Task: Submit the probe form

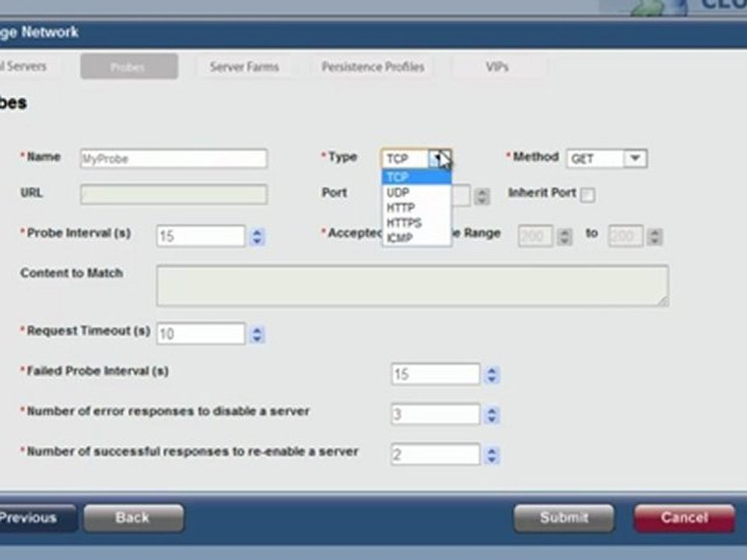Action: click(x=564, y=518)
